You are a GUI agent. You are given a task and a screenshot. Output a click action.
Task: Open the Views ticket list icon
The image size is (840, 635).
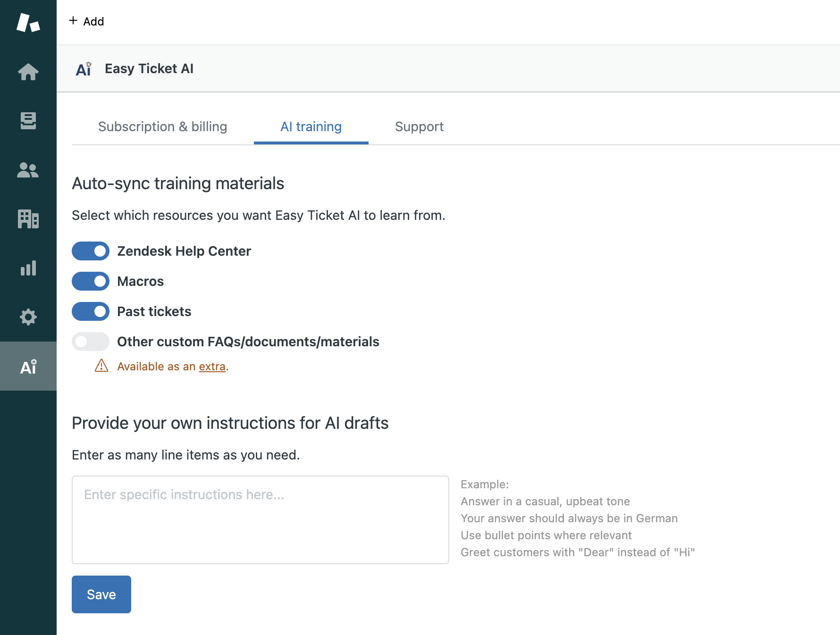pos(28,121)
